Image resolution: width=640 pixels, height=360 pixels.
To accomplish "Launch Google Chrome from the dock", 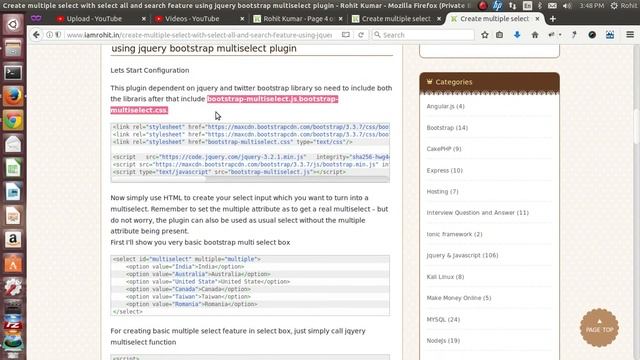I will click(x=13, y=120).
